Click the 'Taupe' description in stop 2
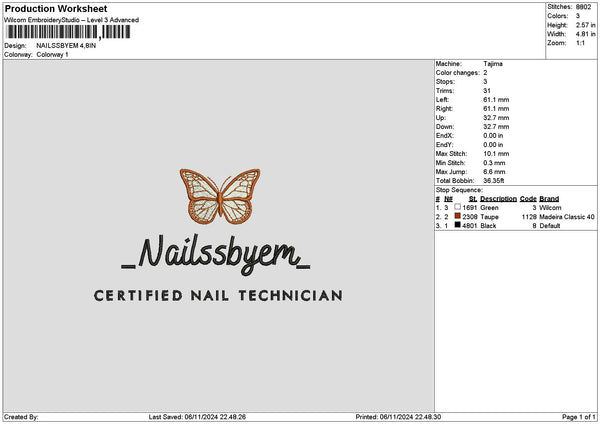 pyautogui.click(x=489, y=217)
